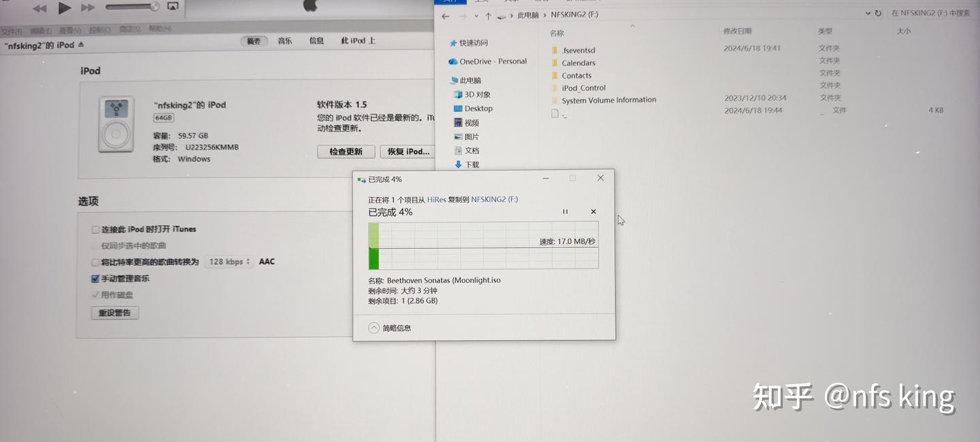Switch to the 此 iPod 上 tab
The height and width of the screenshot is (442, 980).
coord(358,41)
